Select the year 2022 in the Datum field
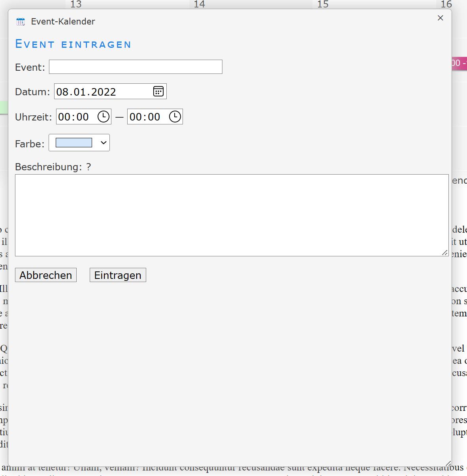467x476 pixels. [104, 92]
